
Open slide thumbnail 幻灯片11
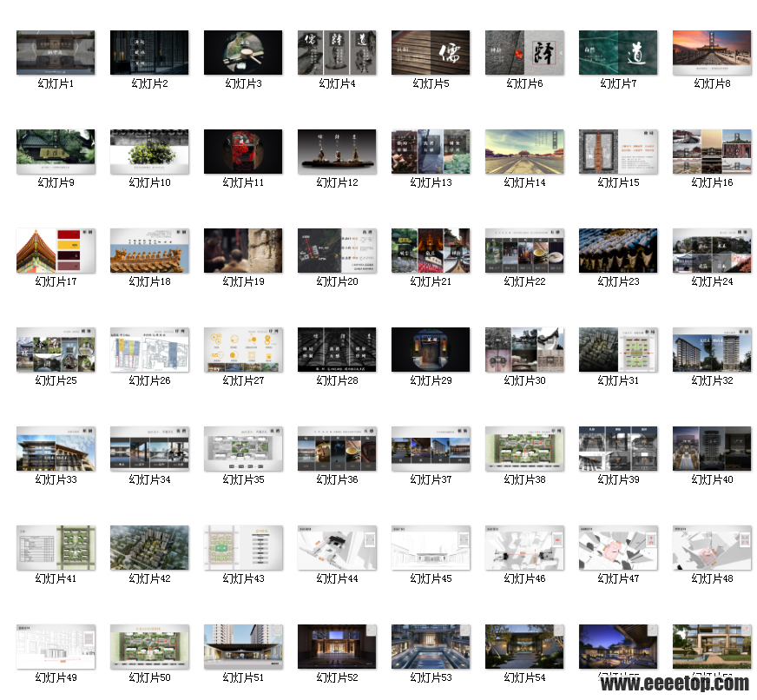(243, 152)
